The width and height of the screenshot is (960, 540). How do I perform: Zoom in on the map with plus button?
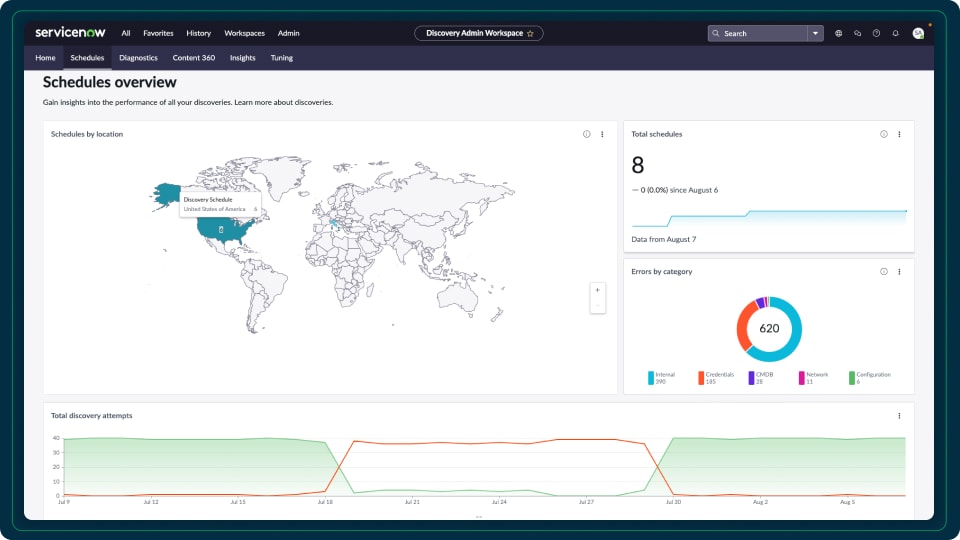[x=598, y=290]
